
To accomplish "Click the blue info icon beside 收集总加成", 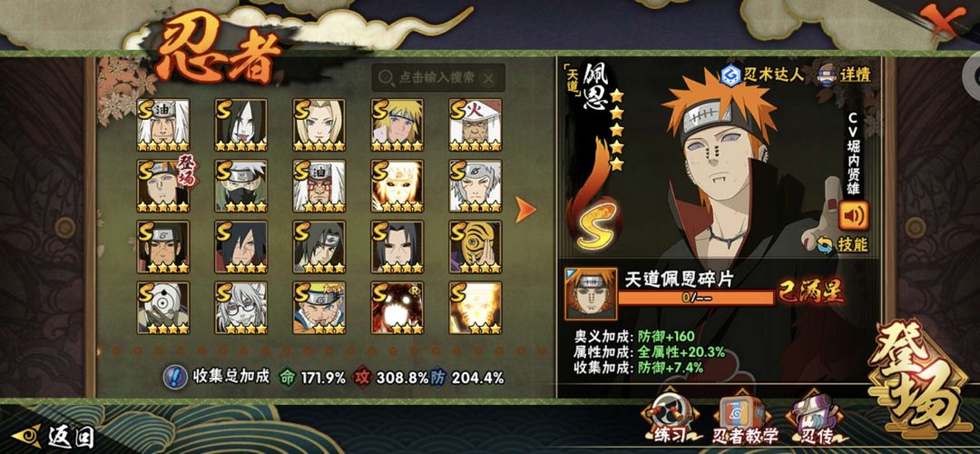I will (175, 377).
